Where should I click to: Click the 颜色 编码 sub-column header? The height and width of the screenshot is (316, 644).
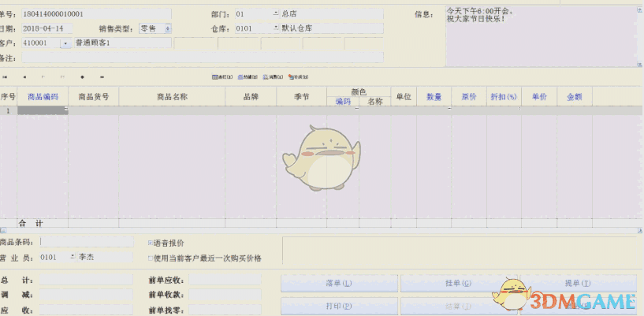click(x=344, y=102)
